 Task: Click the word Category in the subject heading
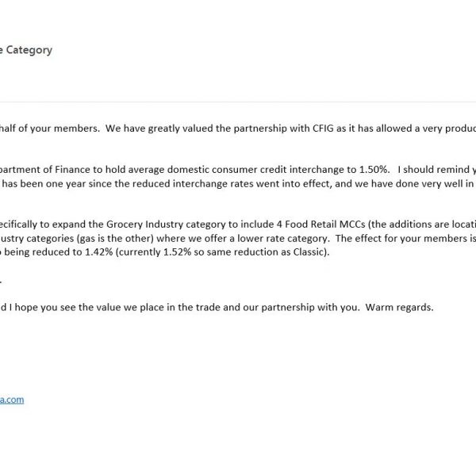click(x=29, y=50)
